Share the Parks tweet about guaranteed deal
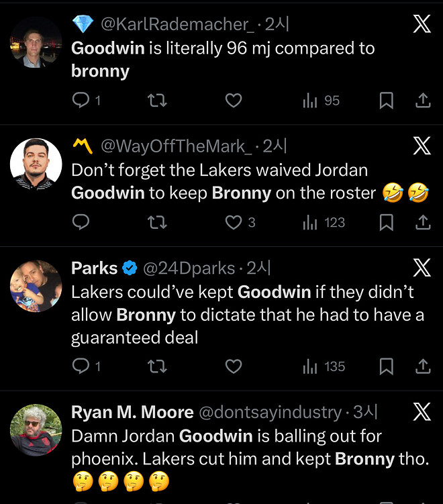This screenshot has width=443, height=504. (423, 366)
